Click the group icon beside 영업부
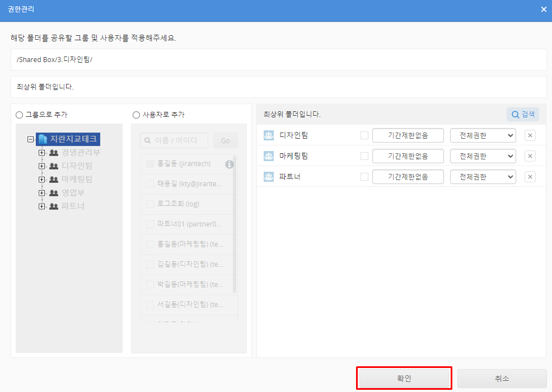Screen dimensions: 552x392 54,193
